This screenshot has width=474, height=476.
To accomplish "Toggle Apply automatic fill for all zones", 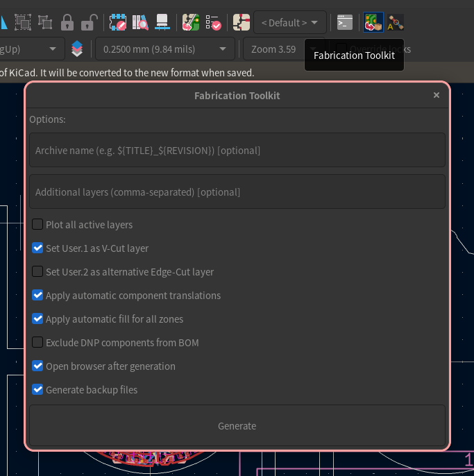I will point(37,318).
